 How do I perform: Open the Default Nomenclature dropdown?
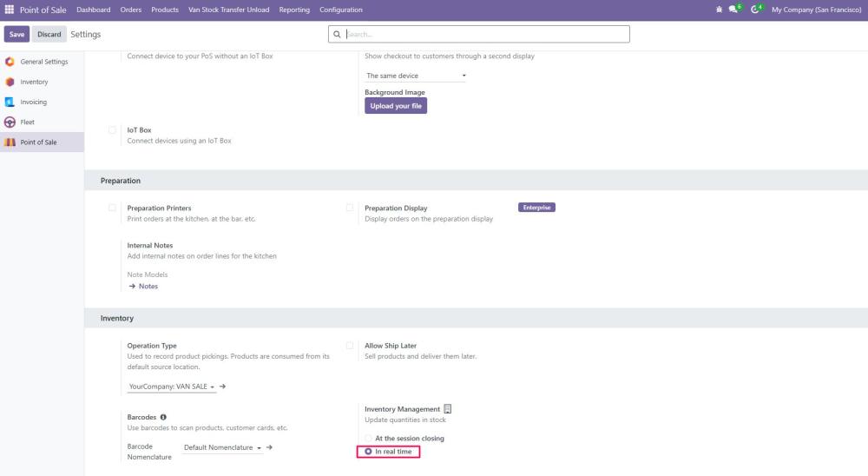222,447
